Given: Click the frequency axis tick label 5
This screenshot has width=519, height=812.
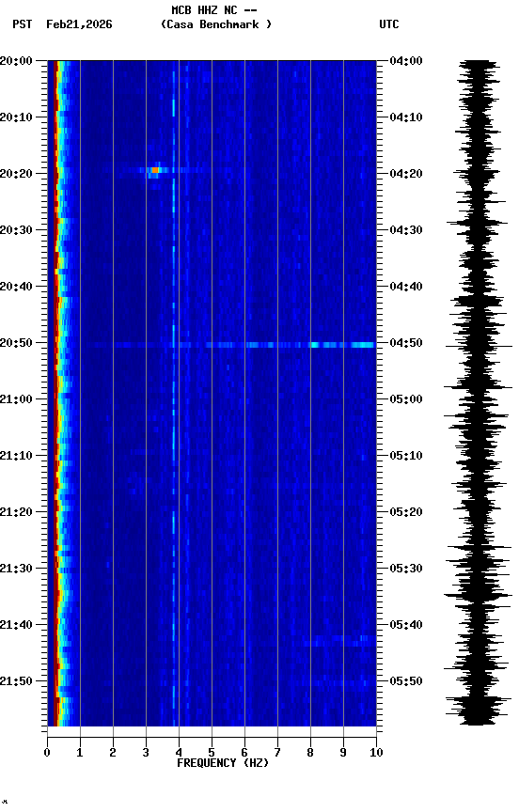Looking at the screenshot, I should coord(212,753).
